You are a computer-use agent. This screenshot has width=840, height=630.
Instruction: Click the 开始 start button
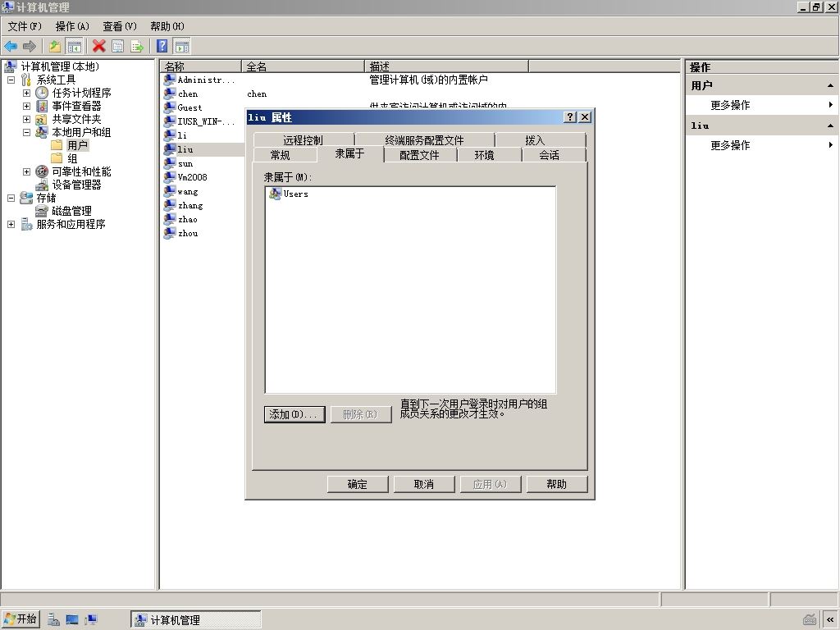21,619
